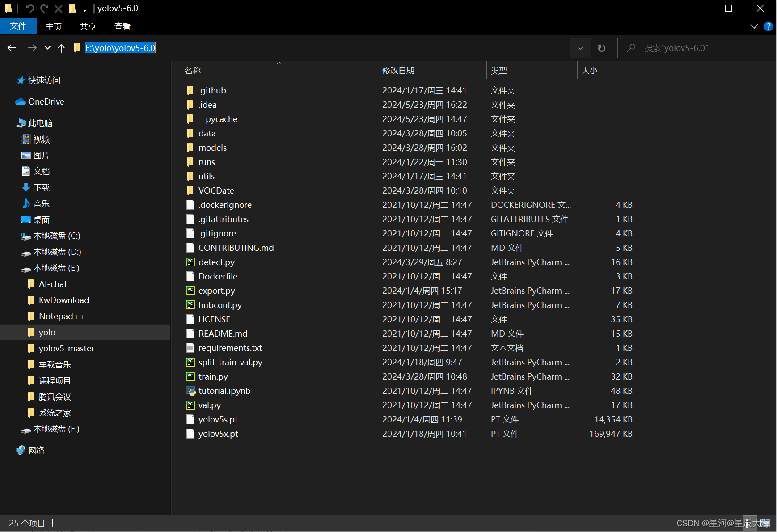Switch to the 查看 ribbon tab

click(x=122, y=26)
